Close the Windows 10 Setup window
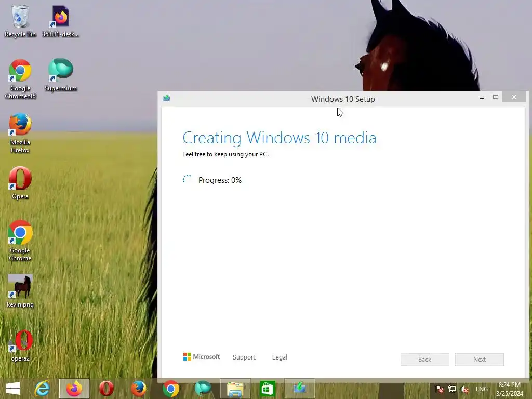This screenshot has width=532, height=399. tap(514, 97)
